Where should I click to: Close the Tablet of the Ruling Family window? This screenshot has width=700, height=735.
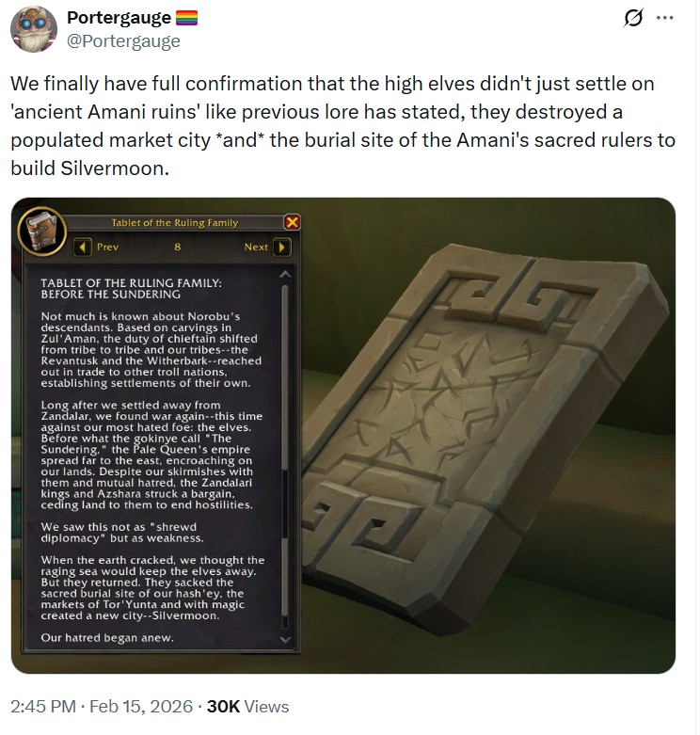point(292,222)
